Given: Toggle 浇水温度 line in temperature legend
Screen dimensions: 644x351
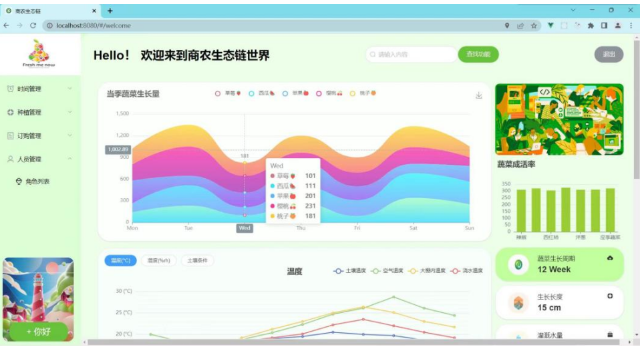Looking at the screenshot, I should click(x=466, y=271).
